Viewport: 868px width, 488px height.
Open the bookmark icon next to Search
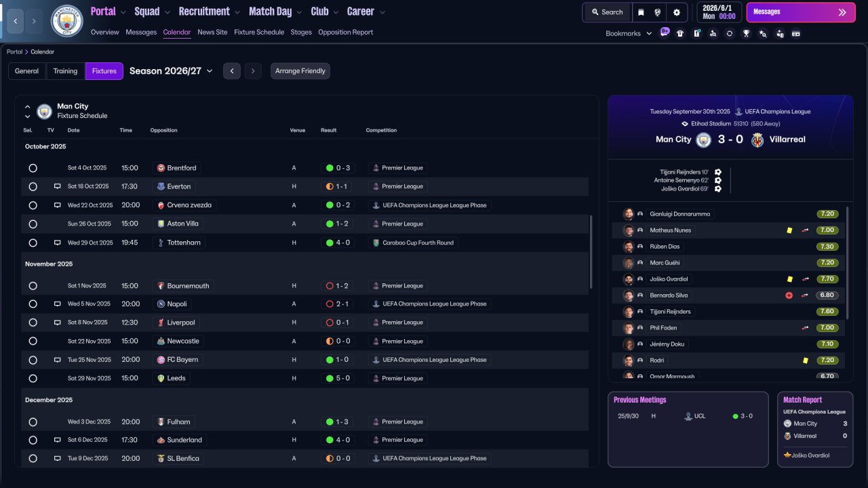pos(641,12)
